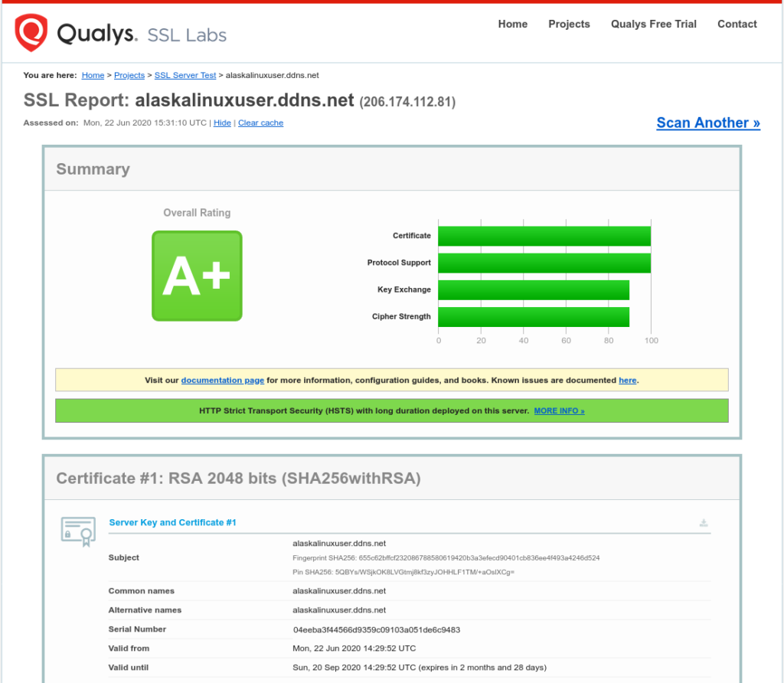Click HSTS MORE INFO link
The image size is (784, 683).
[559, 411]
